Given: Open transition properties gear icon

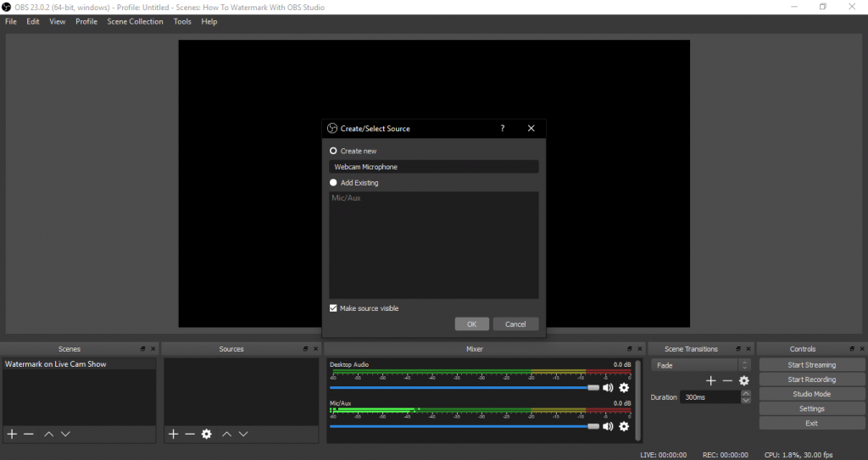Looking at the screenshot, I should tap(744, 381).
